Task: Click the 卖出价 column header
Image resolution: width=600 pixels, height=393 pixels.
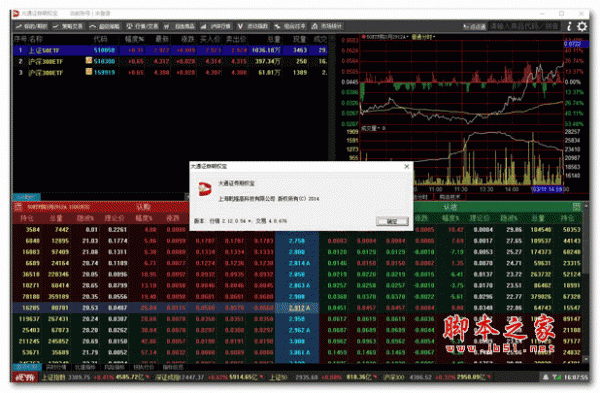Action: pyautogui.click(x=236, y=39)
